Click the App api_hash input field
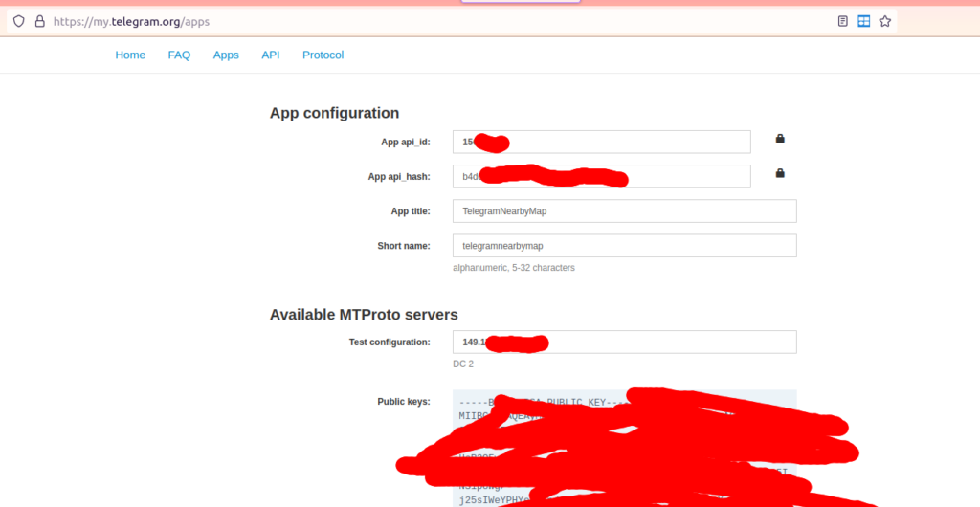The image size is (980, 507). (x=602, y=176)
